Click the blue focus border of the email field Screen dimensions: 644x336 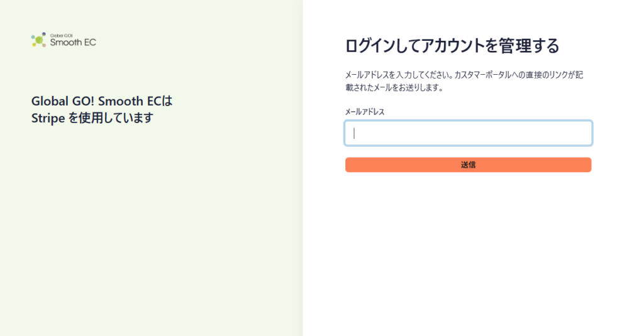point(468,121)
